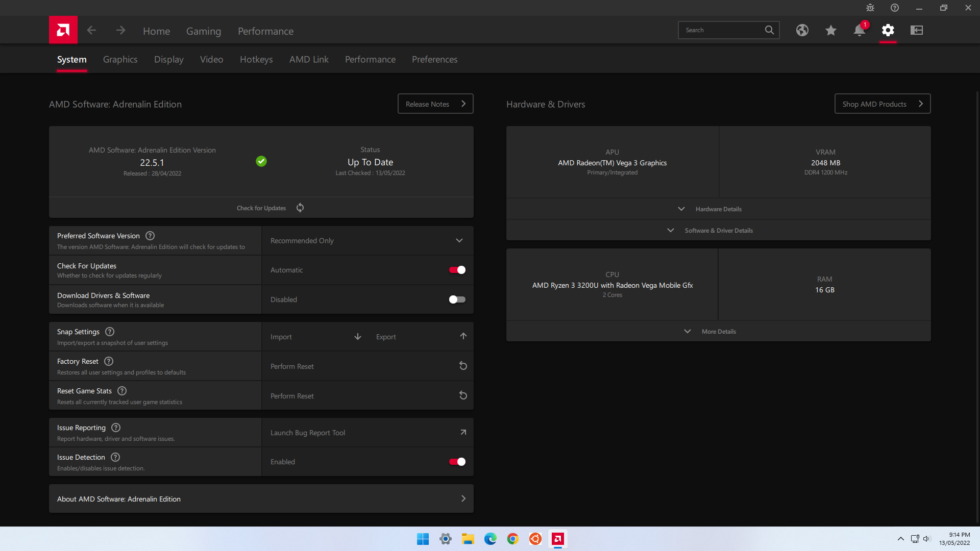
Task: Go to Home in top navigation
Action: (157, 31)
